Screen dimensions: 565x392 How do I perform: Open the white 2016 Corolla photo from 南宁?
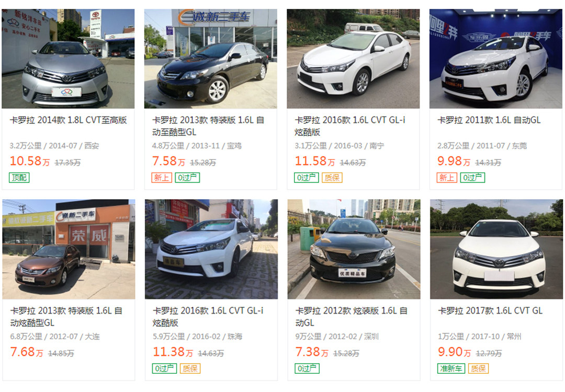pos(353,59)
